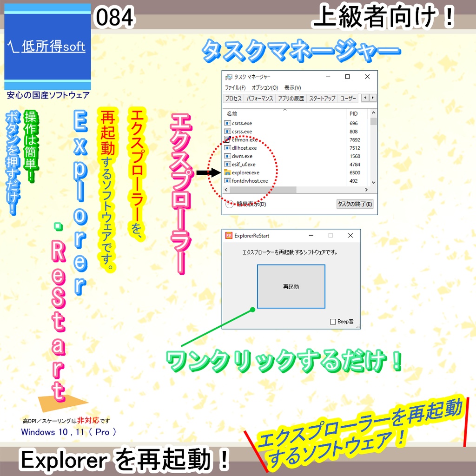Click PID value 7512
The height and width of the screenshot is (476, 476).
click(x=355, y=148)
